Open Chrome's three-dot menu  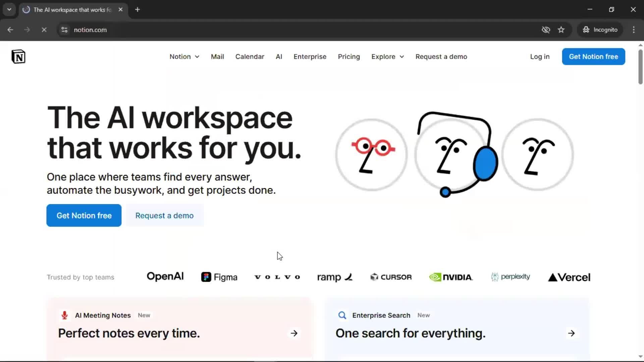pos(634,30)
